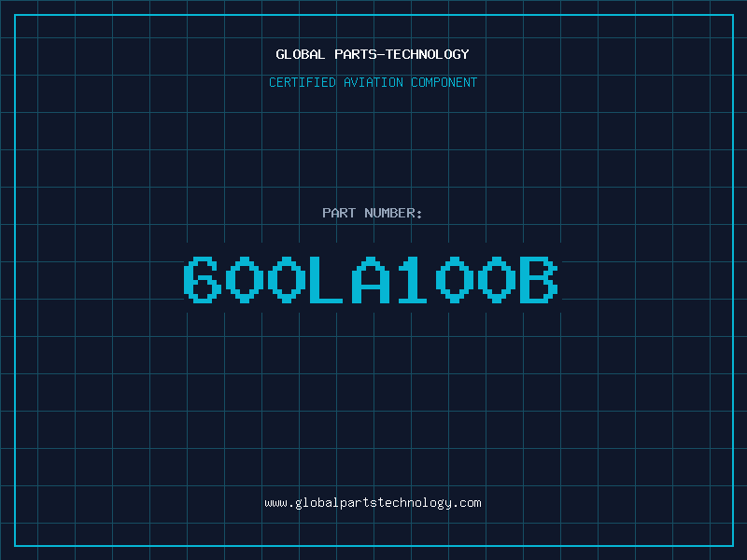The image size is (747, 560).
Task: Click the PART NUMBER: label
Action: (373, 213)
